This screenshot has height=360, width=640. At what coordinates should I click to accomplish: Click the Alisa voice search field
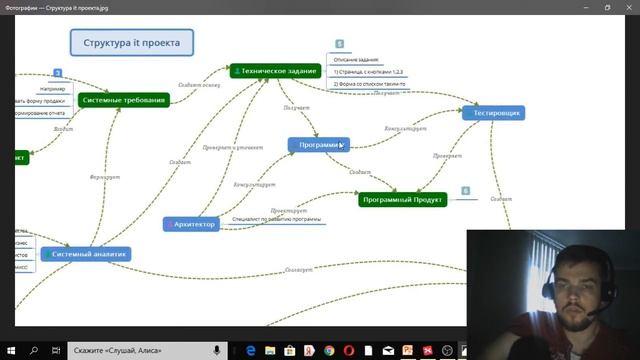pos(147,351)
